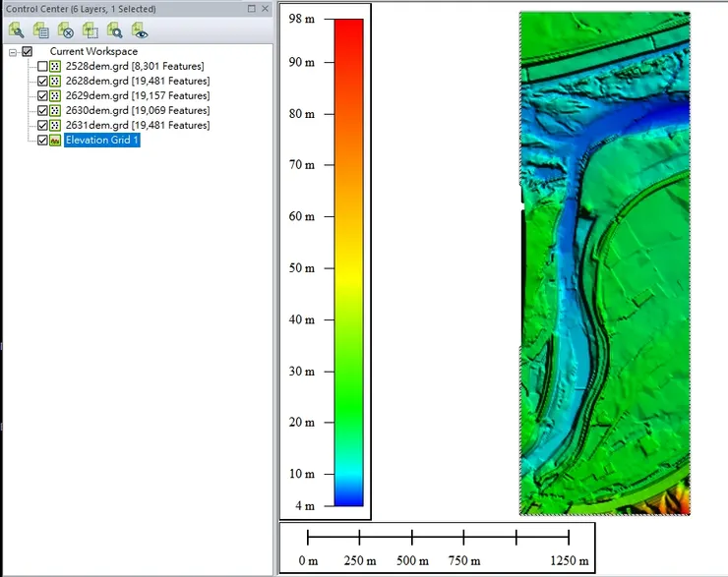
Task: Click the Elevation Grid 1 layer name
Action: pos(102,141)
